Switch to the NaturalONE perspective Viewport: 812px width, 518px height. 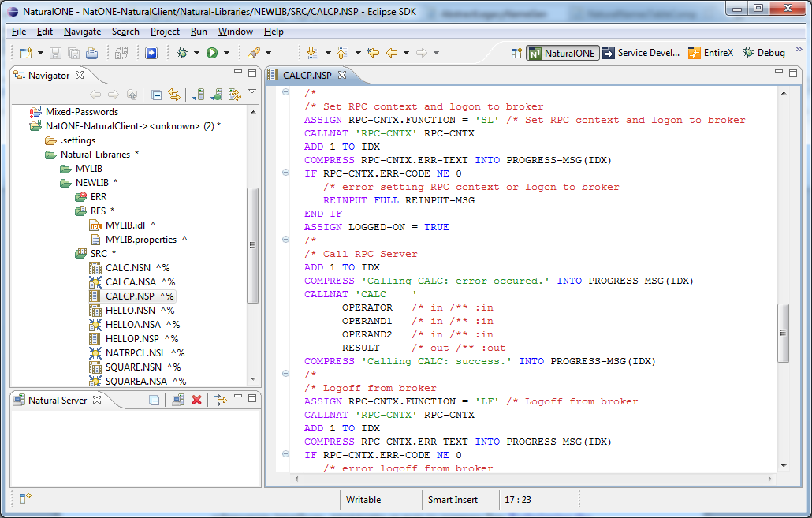[563, 53]
